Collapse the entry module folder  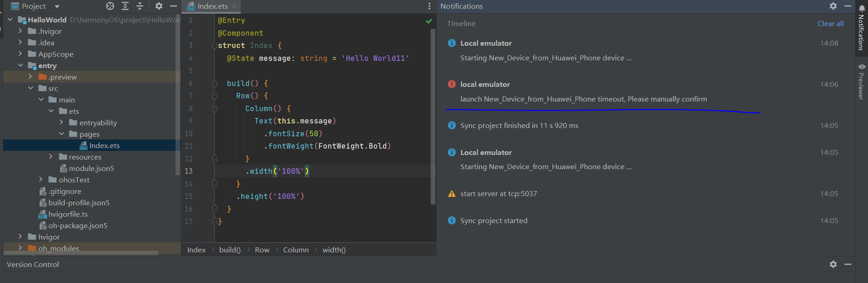point(20,65)
